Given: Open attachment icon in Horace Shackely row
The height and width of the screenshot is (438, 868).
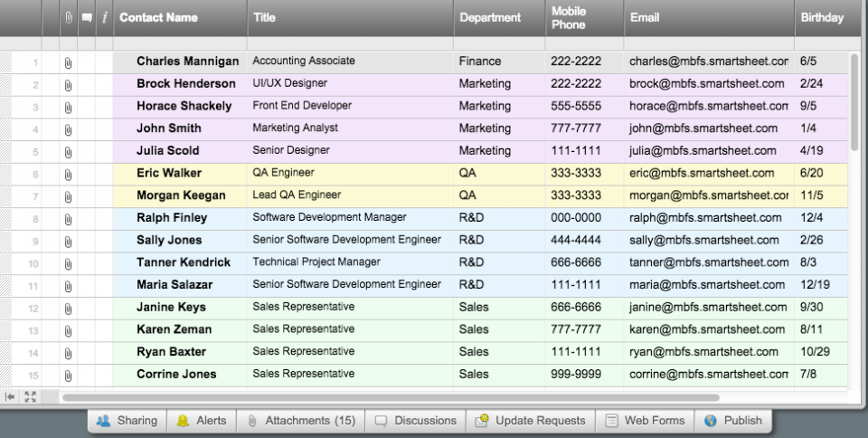Looking at the screenshot, I should [x=68, y=108].
